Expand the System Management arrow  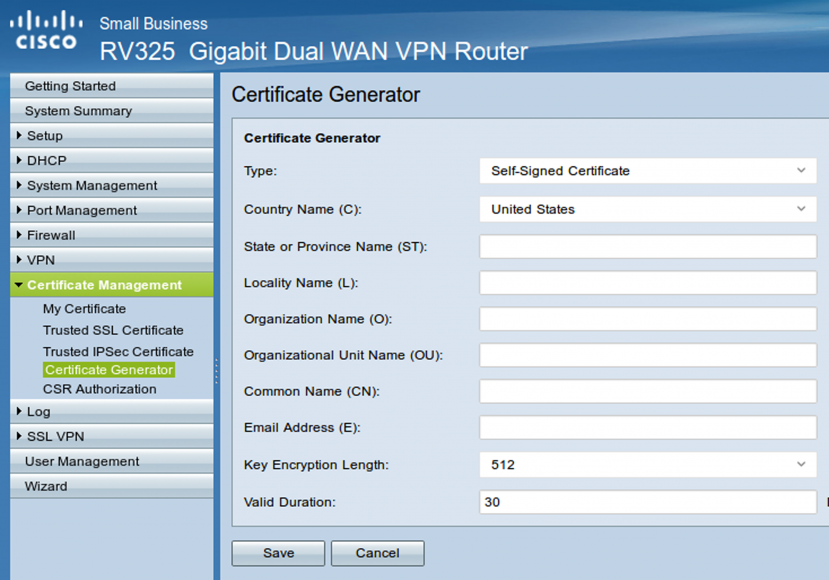click(x=19, y=185)
